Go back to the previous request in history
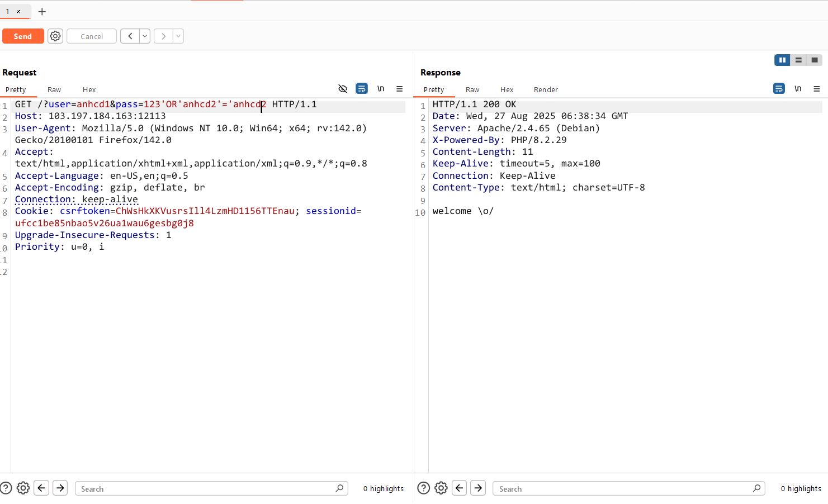The width and height of the screenshot is (828, 504). (130, 36)
